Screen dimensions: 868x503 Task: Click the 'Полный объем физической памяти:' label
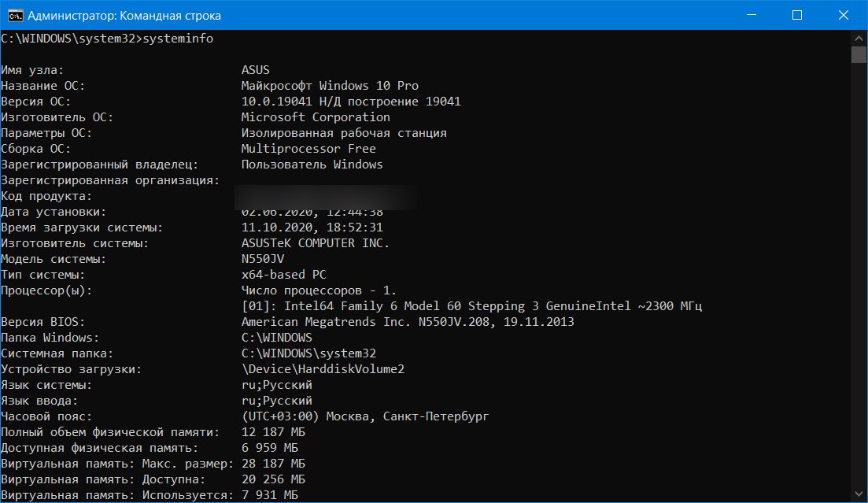tap(110, 432)
